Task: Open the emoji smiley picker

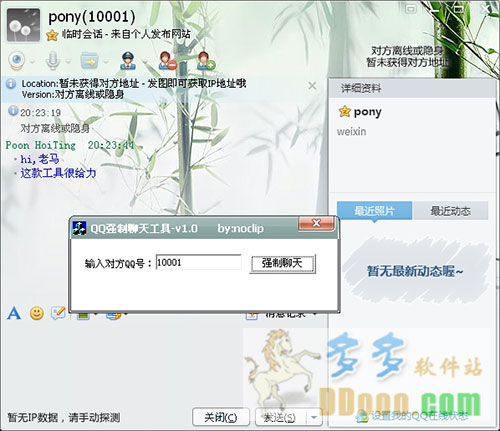Action: pos(37,313)
